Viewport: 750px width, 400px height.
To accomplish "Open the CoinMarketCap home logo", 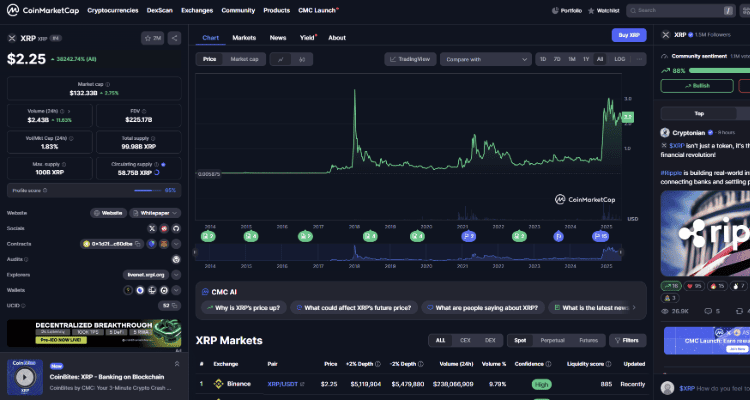I will 43,10.
